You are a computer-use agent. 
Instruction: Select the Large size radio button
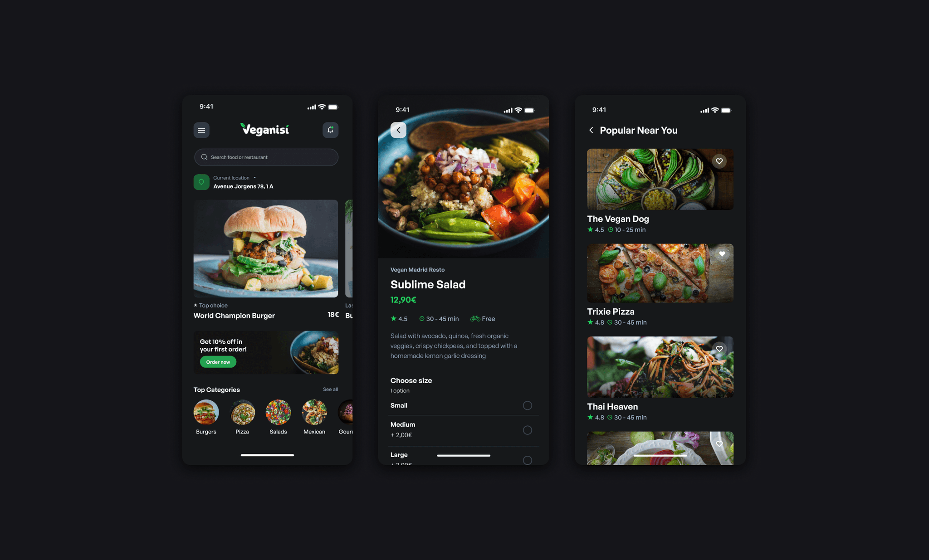(528, 458)
